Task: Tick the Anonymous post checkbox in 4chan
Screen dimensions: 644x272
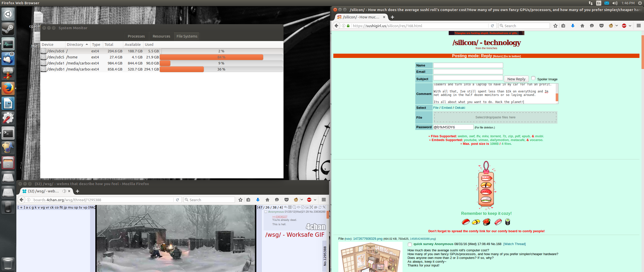Action: (x=266, y=212)
